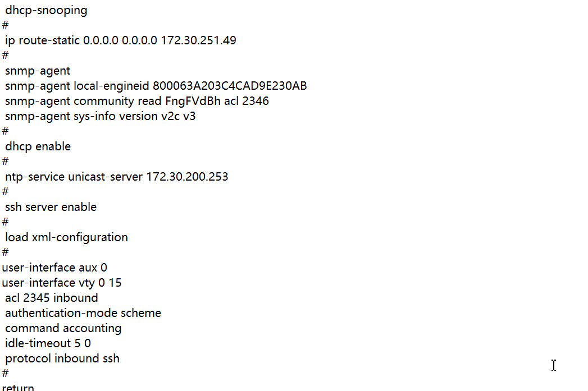Click the ssh server enable line

coord(51,207)
